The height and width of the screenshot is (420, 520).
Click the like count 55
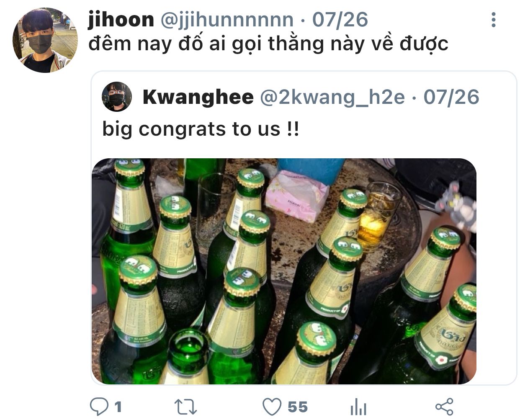coord(298,407)
